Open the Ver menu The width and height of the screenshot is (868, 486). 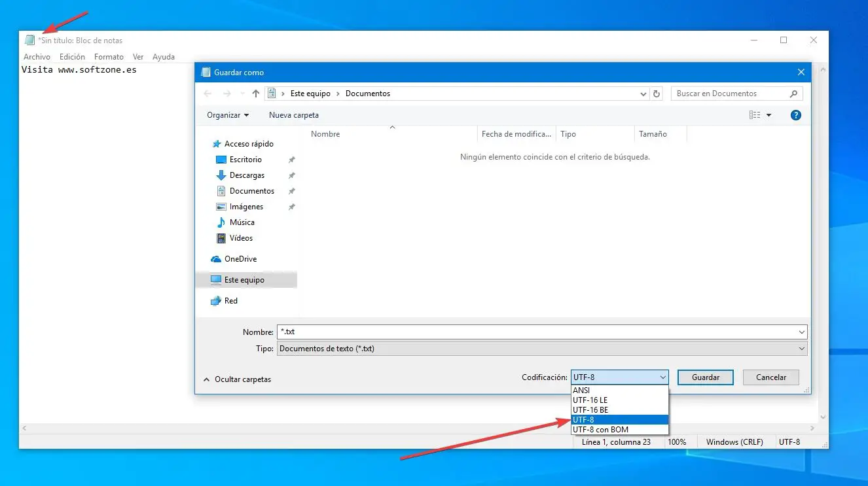138,57
